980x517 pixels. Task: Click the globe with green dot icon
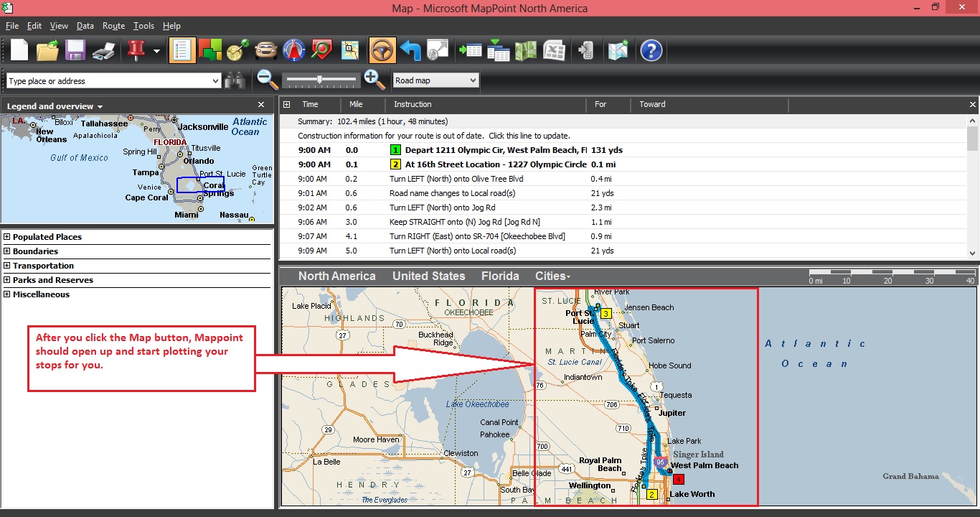click(x=237, y=50)
